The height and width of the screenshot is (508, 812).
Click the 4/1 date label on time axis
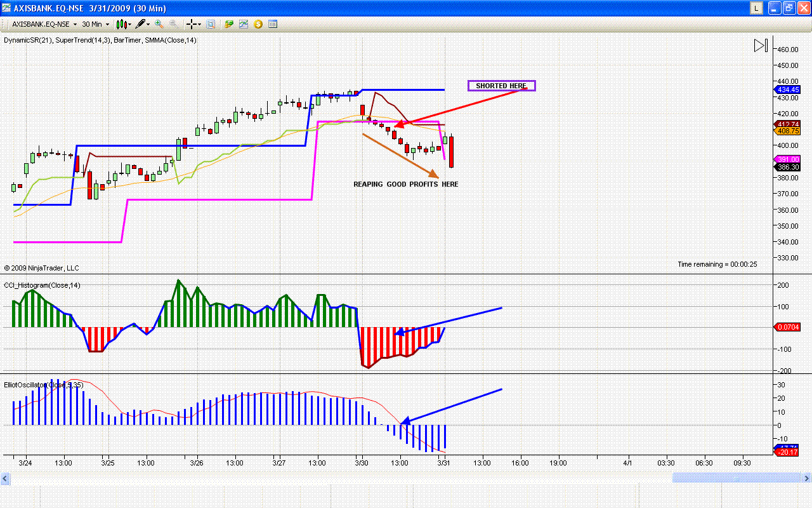[x=627, y=463]
